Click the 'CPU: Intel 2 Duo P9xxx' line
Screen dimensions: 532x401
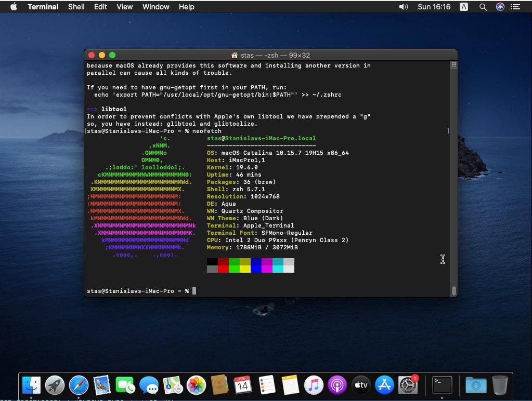278,240
